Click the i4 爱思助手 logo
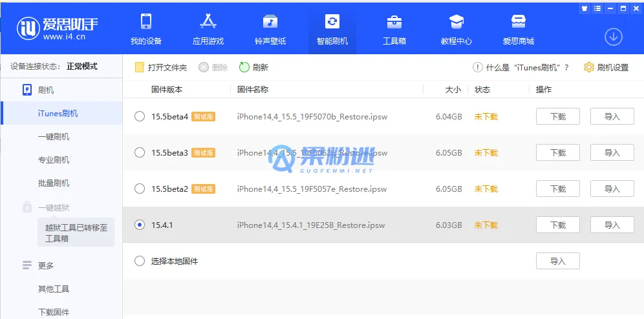The height and width of the screenshot is (319, 644). pyautogui.click(x=58, y=28)
